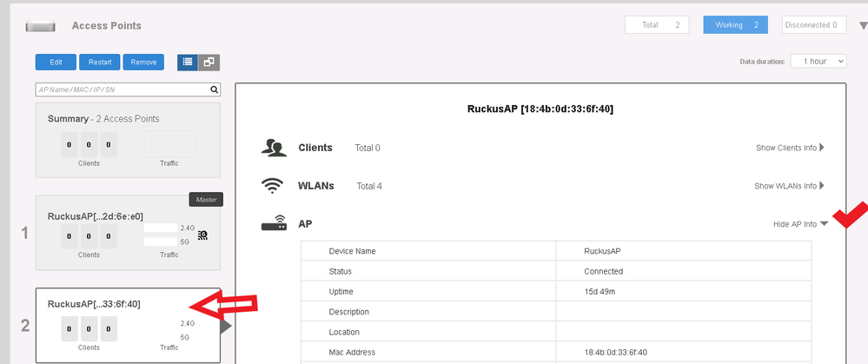Expand Show Clients Info section
The width and height of the screenshot is (868, 364).
pyautogui.click(x=790, y=148)
